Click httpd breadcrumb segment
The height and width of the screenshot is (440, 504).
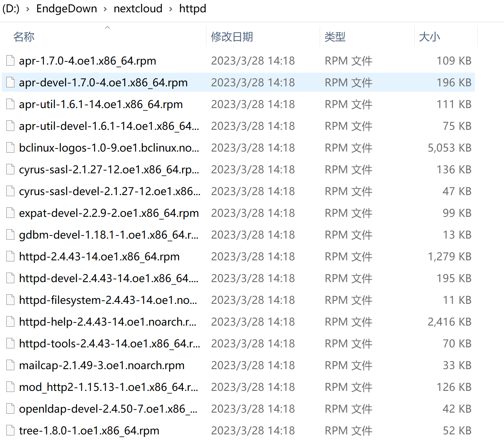[193, 9]
